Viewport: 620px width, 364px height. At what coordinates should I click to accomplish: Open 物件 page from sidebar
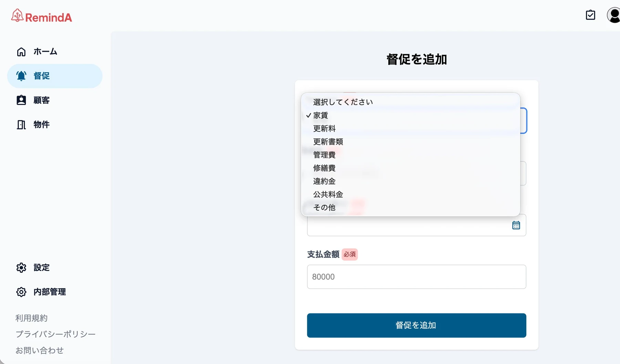[x=55, y=125]
